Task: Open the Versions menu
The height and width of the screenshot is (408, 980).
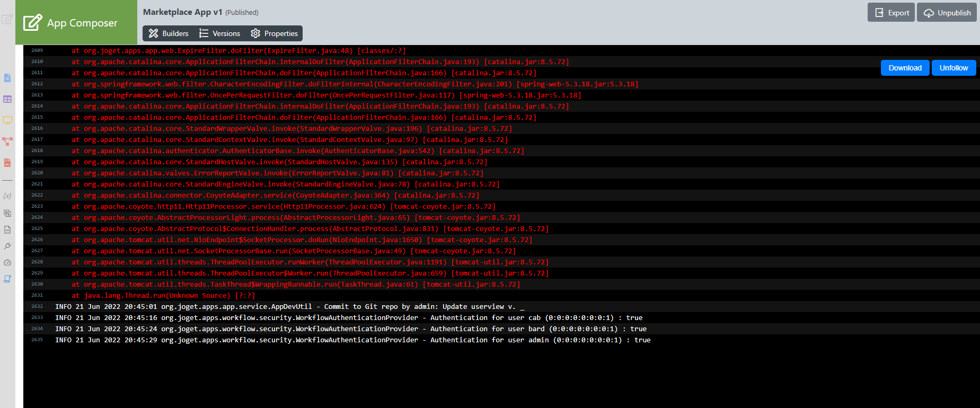Action: point(219,33)
